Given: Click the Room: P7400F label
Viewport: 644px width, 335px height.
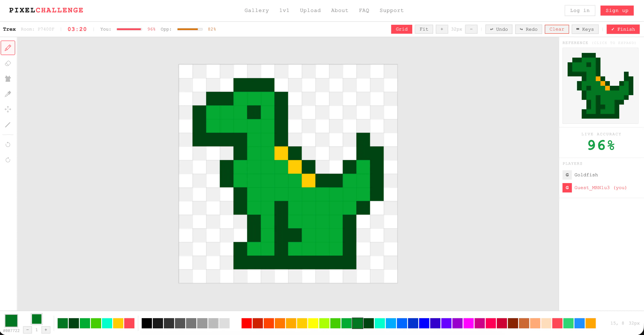Looking at the screenshot, I should (x=38, y=29).
